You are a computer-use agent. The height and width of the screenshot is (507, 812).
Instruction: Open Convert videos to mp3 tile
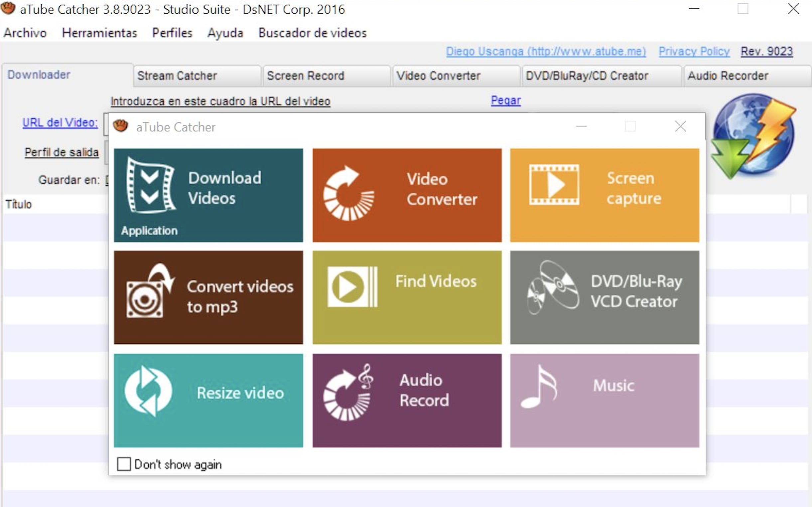click(x=208, y=297)
